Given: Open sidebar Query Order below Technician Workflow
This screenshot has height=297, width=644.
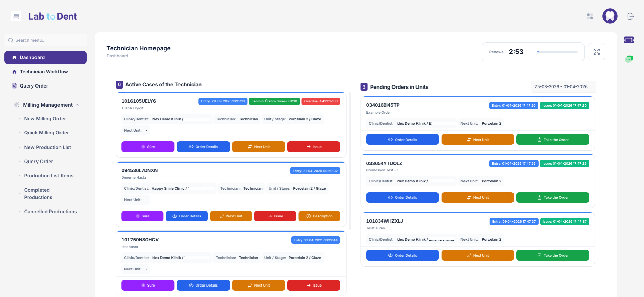Looking at the screenshot, I should click(34, 86).
